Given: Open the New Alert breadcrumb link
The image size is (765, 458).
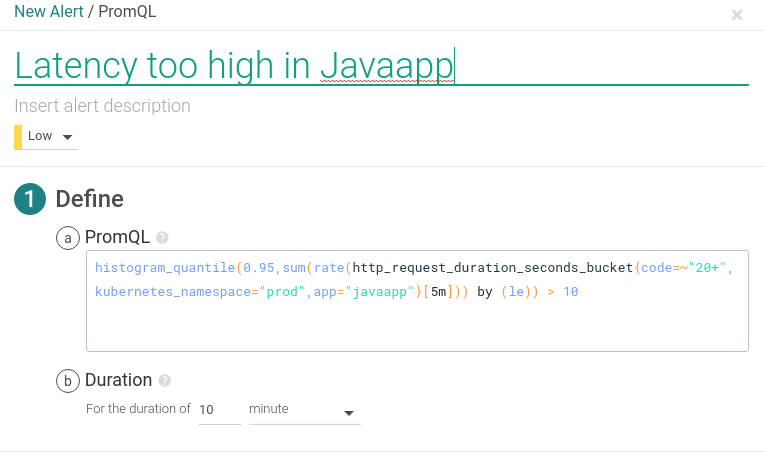Looking at the screenshot, I should (49, 11).
